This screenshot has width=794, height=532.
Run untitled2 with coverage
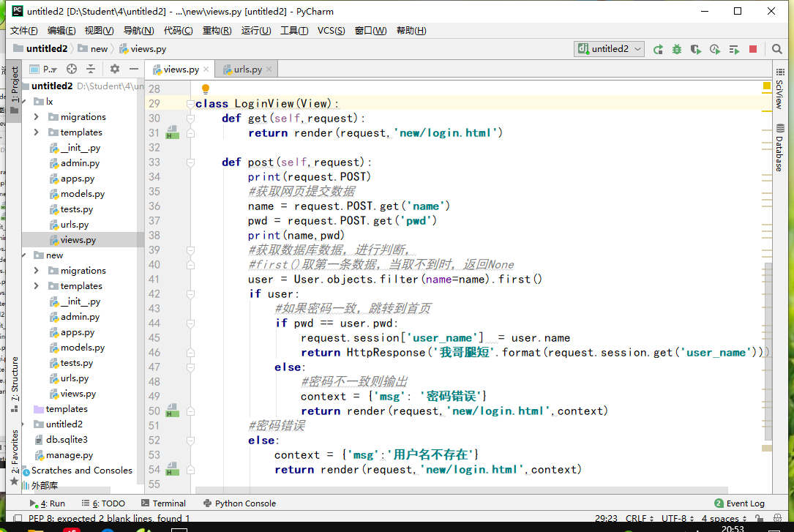tap(696, 49)
